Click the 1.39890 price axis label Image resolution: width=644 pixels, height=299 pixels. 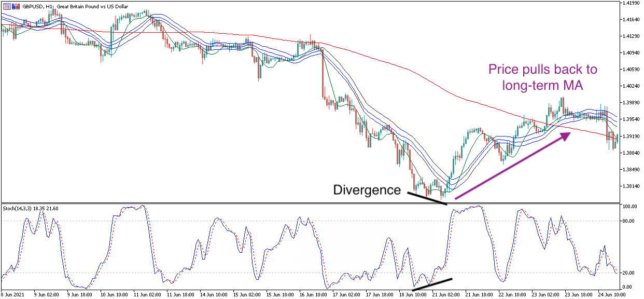(630, 103)
